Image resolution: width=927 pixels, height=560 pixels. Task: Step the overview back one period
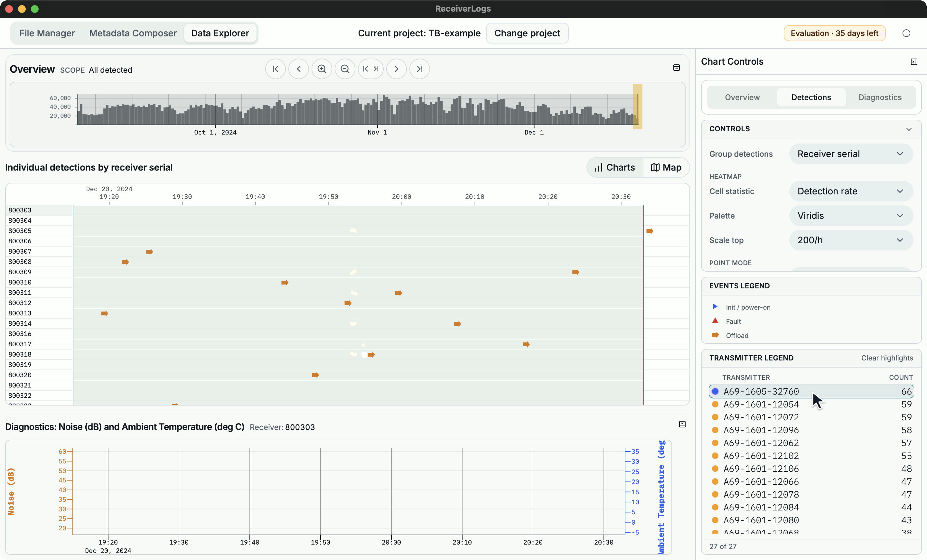point(299,69)
